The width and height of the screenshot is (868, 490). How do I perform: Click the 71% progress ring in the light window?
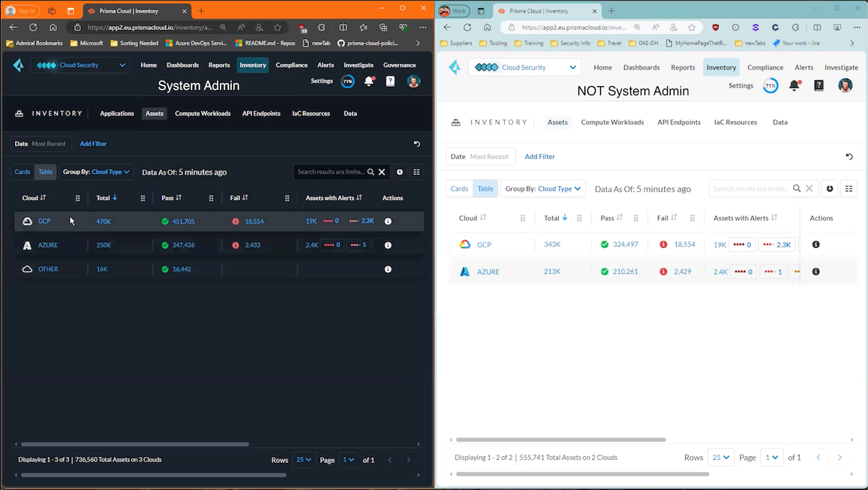click(x=770, y=86)
